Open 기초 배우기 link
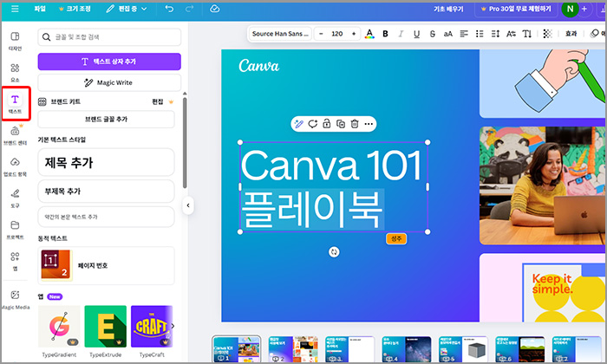The image size is (607, 364). [448, 9]
